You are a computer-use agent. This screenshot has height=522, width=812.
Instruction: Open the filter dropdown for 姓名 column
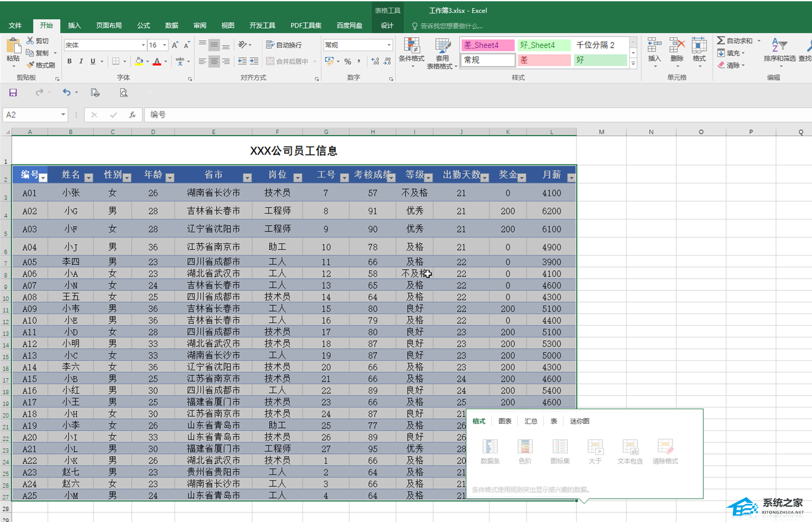[x=89, y=178]
